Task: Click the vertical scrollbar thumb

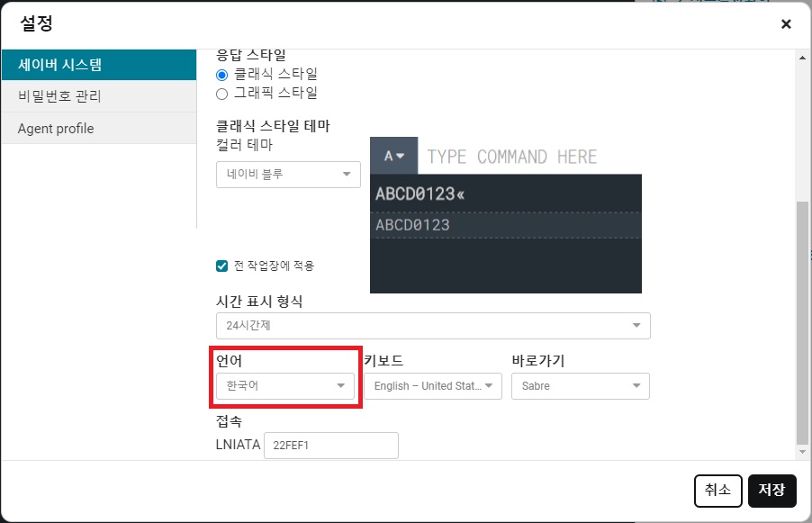Action: coord(802,322)
